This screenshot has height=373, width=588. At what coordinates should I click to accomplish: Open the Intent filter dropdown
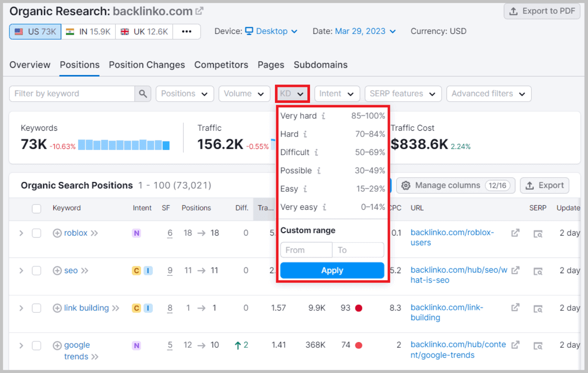pyautogui.click(x=337, y=94)
